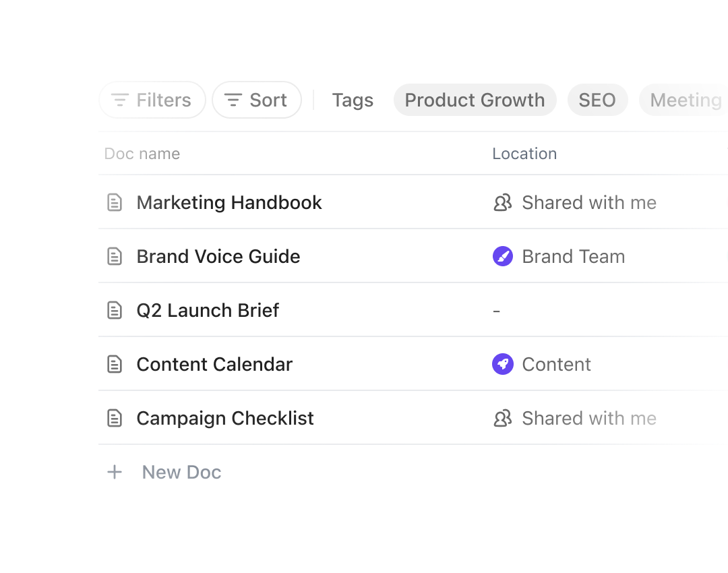This screenshot has width=728, height=573.
Task: Click the document icon beside Marketing Handbook
Action: [115, 202]
